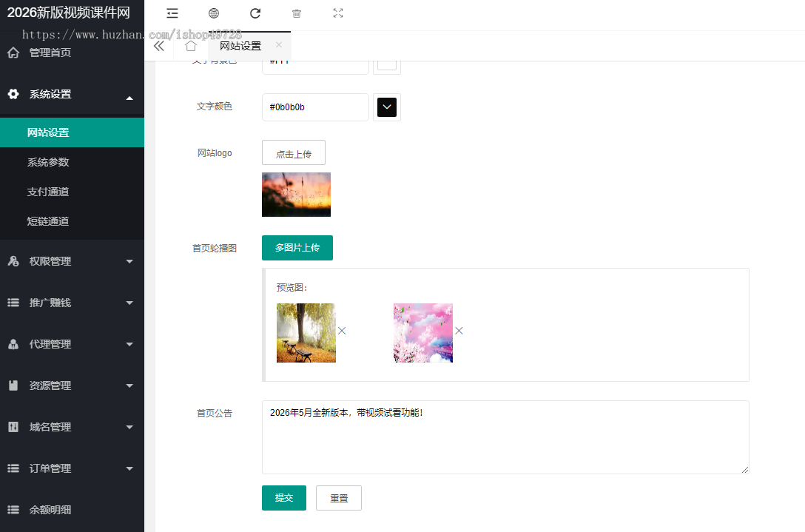Click the sunset logo preview thumbnail
805x532 pixels.
[x=296, y=195]
